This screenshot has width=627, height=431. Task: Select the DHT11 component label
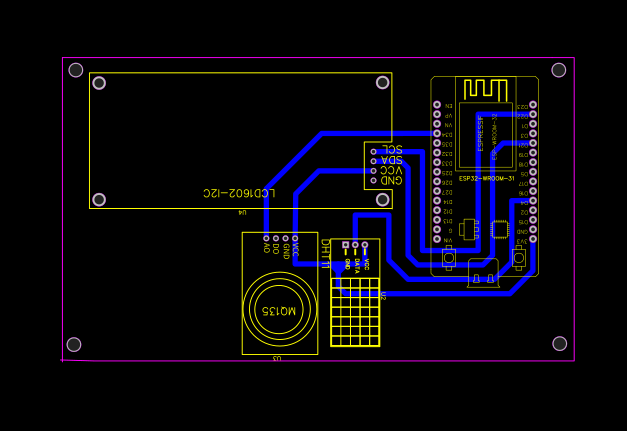(325, 253)
